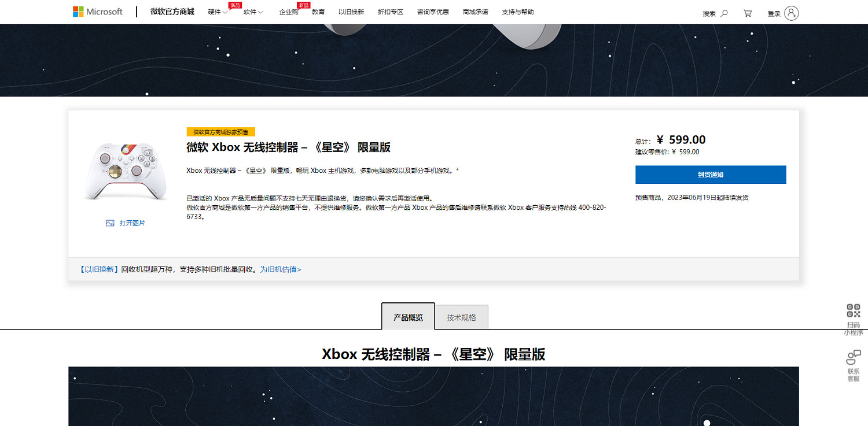Click the 到货通知 notification button

click(x=711, y=175)
